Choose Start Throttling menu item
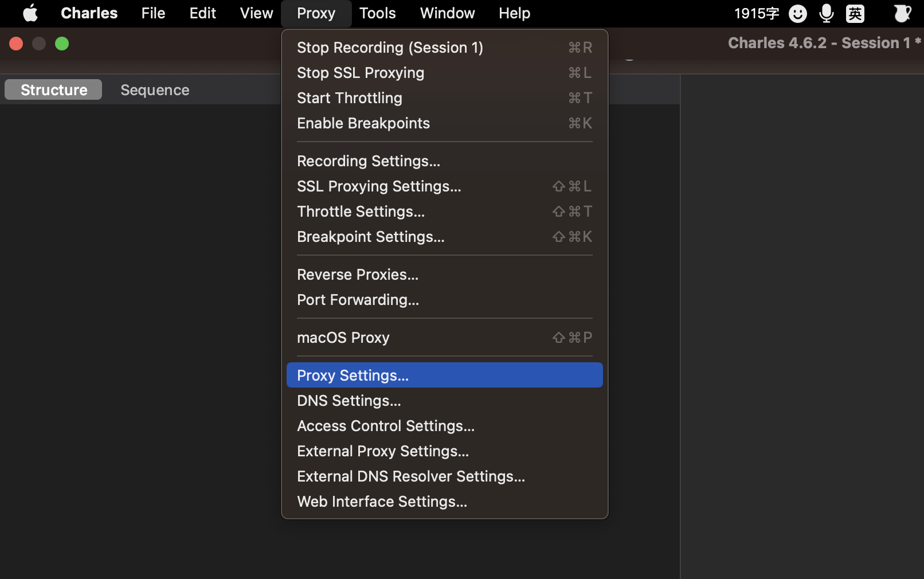Screen dimensions: 924x579 pos(349,98)
